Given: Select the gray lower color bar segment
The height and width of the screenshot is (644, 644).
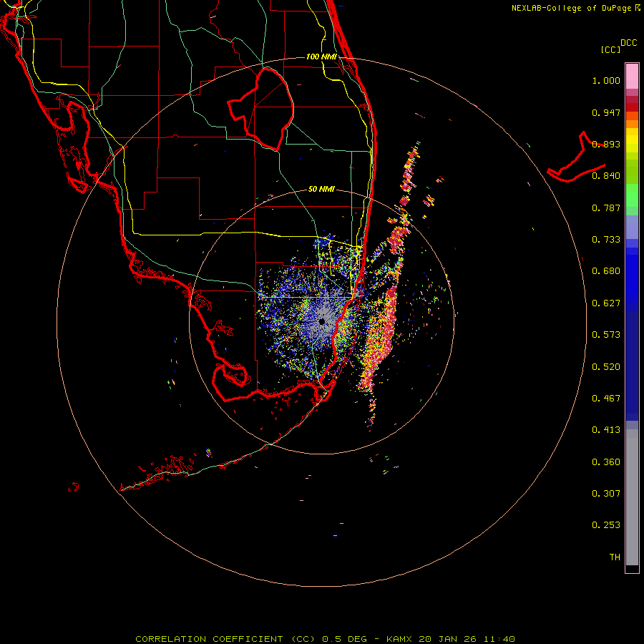Looking at the screenshot, I should (632, 497).
